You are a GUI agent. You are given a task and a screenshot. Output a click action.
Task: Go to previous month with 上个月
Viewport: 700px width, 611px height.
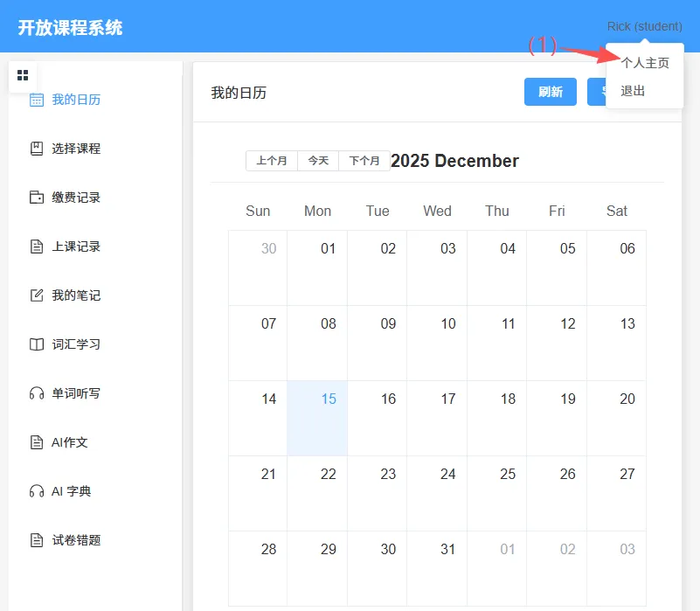pos(272,161)
